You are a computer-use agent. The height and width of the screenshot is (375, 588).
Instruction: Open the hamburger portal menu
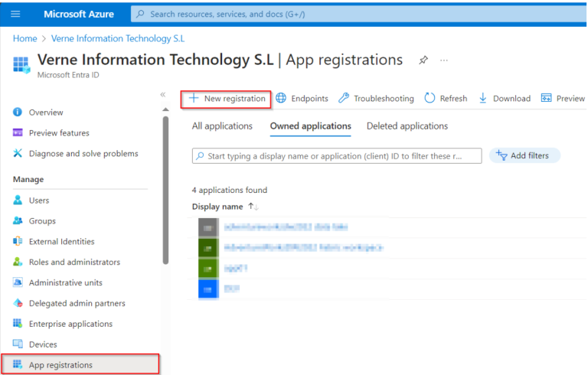click(15, 15)
